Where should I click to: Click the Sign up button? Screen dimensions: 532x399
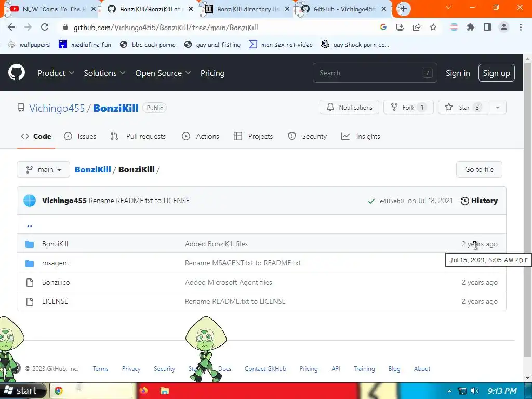point(496,73)
